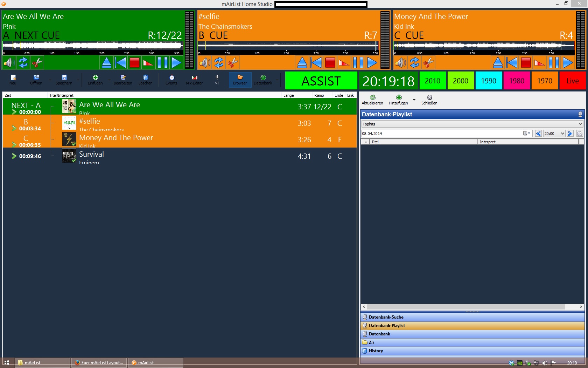Image resolution: width=588 pixels, height=368 pixels.
Task: Fade out Player B
Action: [x=344, y=63]
